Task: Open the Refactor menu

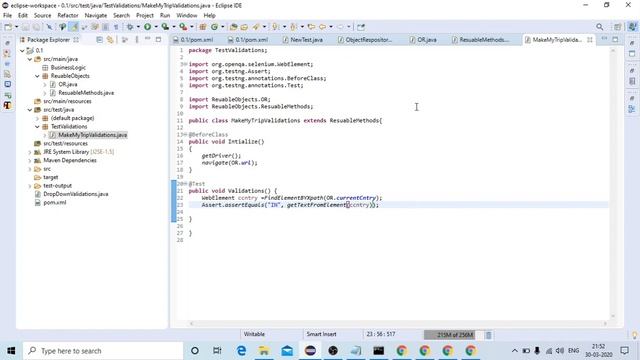Action: pos(68,16)
